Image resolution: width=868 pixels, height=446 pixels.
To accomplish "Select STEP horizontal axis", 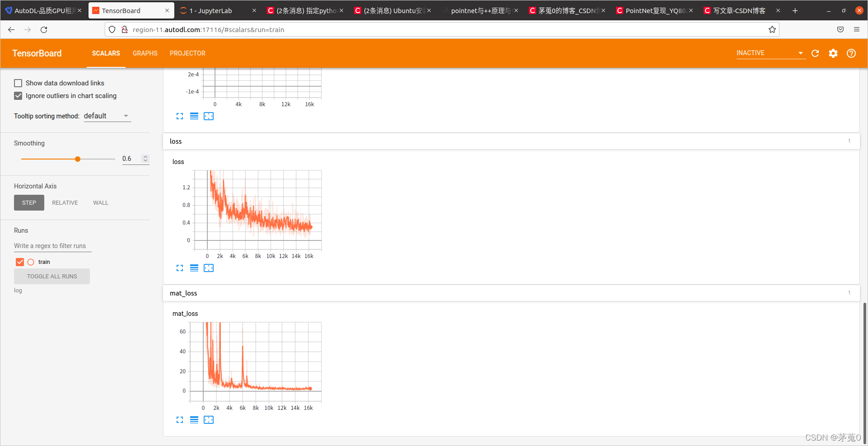I will click(29, 202).
